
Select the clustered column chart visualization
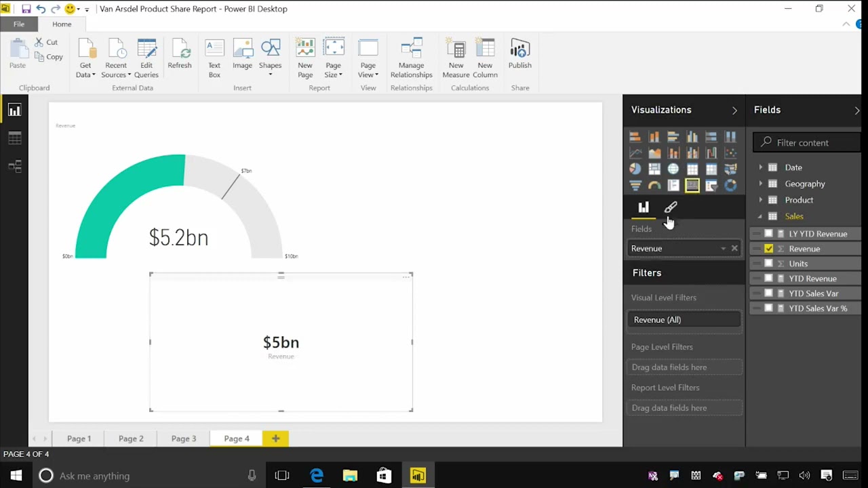tap(692, 137)
